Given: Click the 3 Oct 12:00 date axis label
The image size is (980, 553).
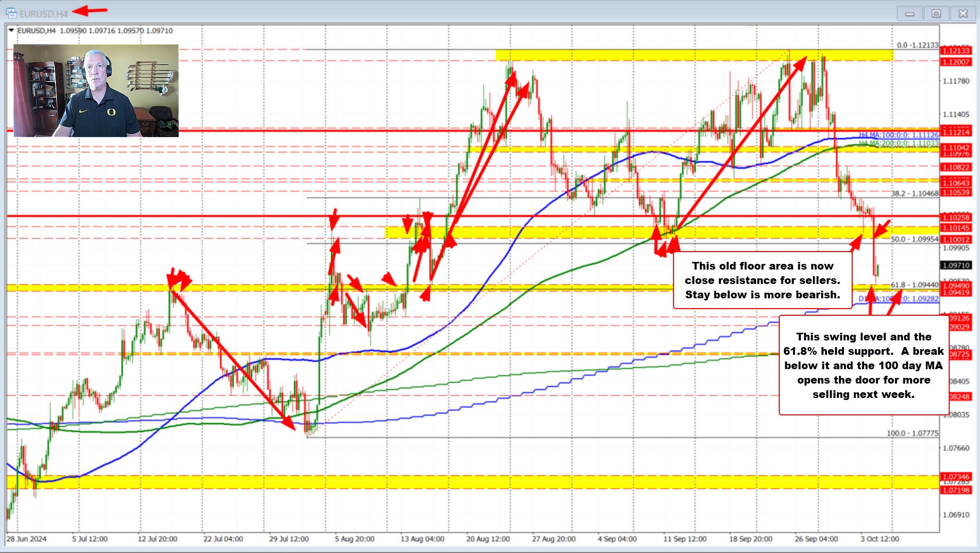Looking at the screenshot, I should click(878, 539).
